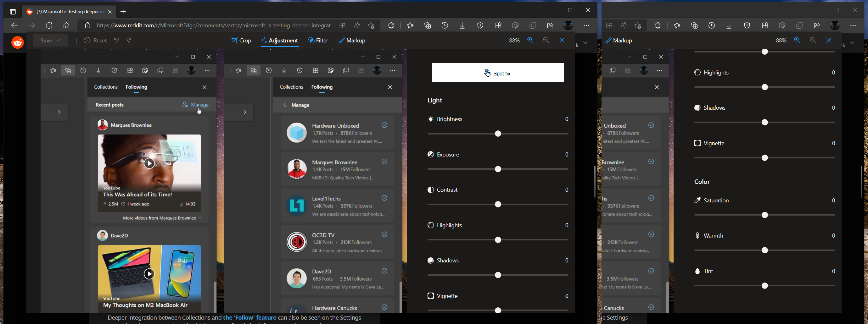Screen dimensions: 868x324
Task: Click the address bar URL field
Action: pyautogui.click(x=215, y=25)
